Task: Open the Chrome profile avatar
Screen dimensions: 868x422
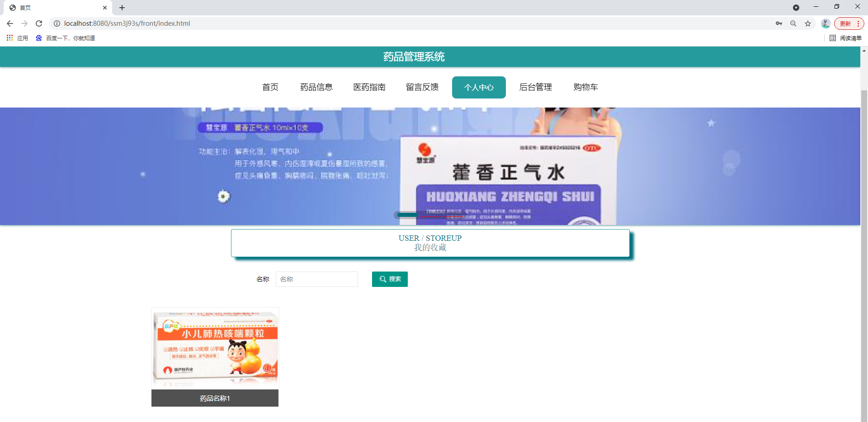Action: [x=826, y=23]
